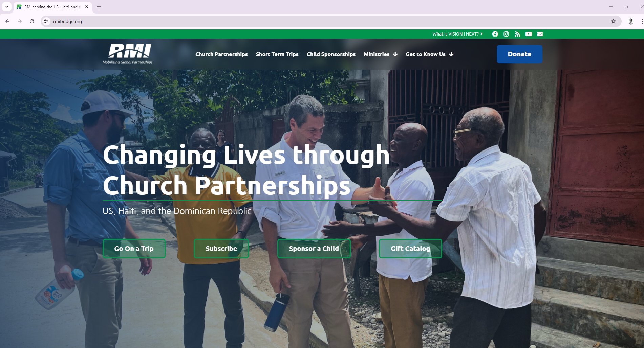The width and height of the screenshot is (644, 348).
Task: Bookmark this page with the star icon
Action: [x=613, y=21]
